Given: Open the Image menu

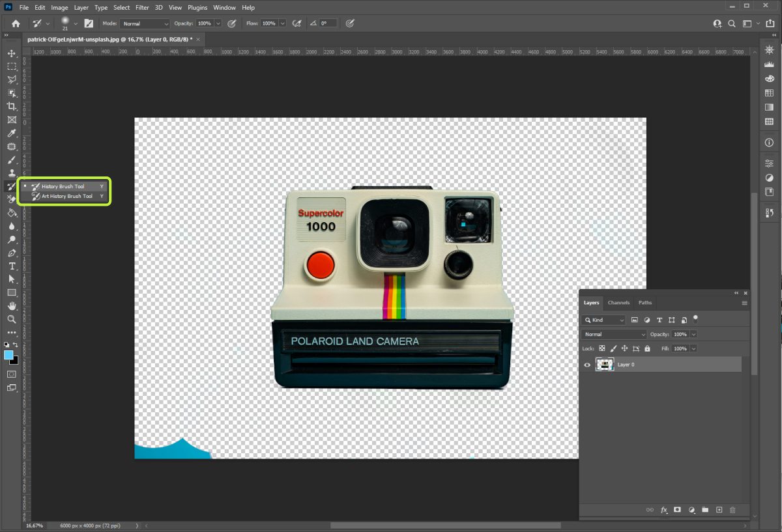Looking at the screenshot, I should click(x=59, y=8).
